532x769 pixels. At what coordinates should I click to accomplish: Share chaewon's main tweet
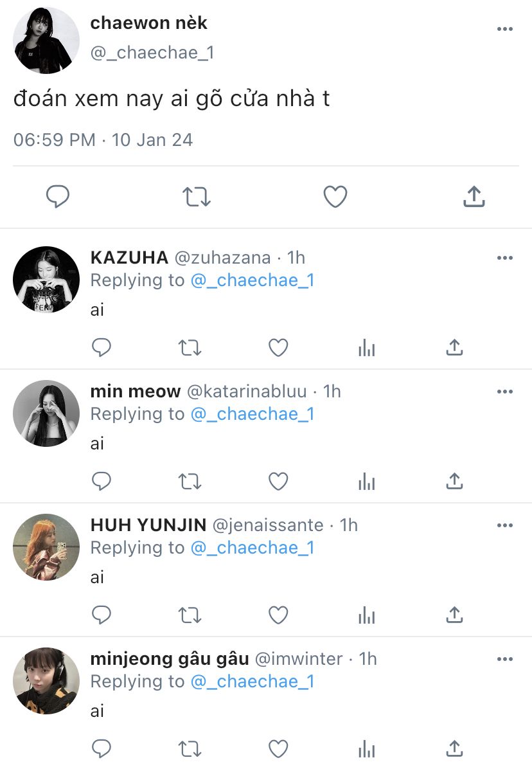coord(474,197)
